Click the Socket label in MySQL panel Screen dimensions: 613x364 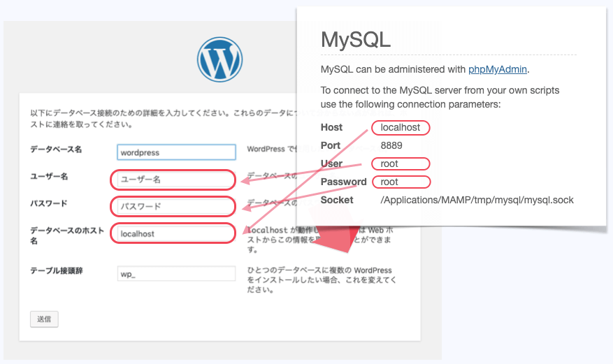(337, 200)
